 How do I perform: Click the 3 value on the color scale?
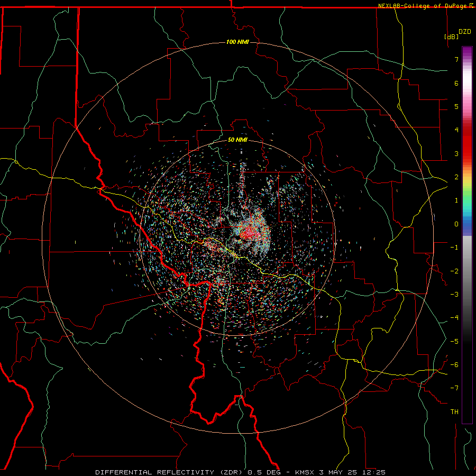point(456,153)
